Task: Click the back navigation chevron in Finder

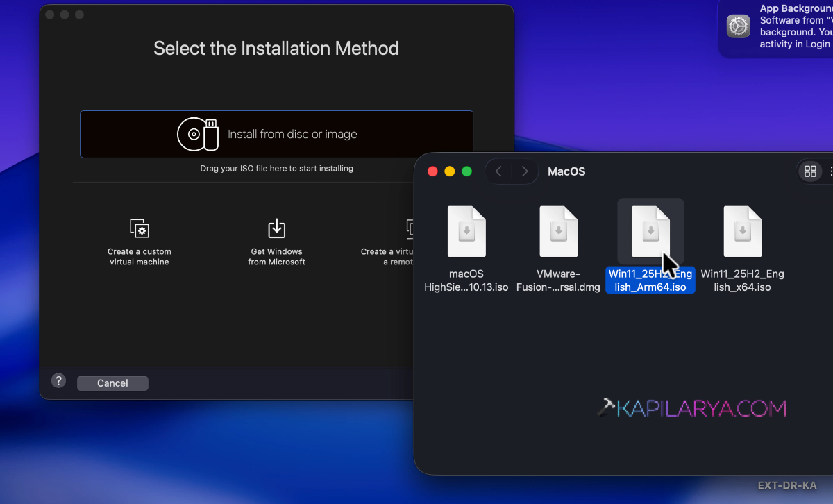Action: tap(498, 171)
